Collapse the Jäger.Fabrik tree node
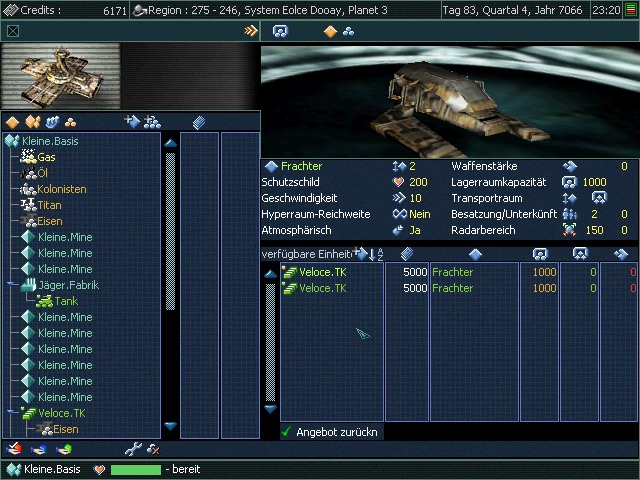Image resolution: width=640 pixels, height=480 pixels. click(x=13, y=285)
